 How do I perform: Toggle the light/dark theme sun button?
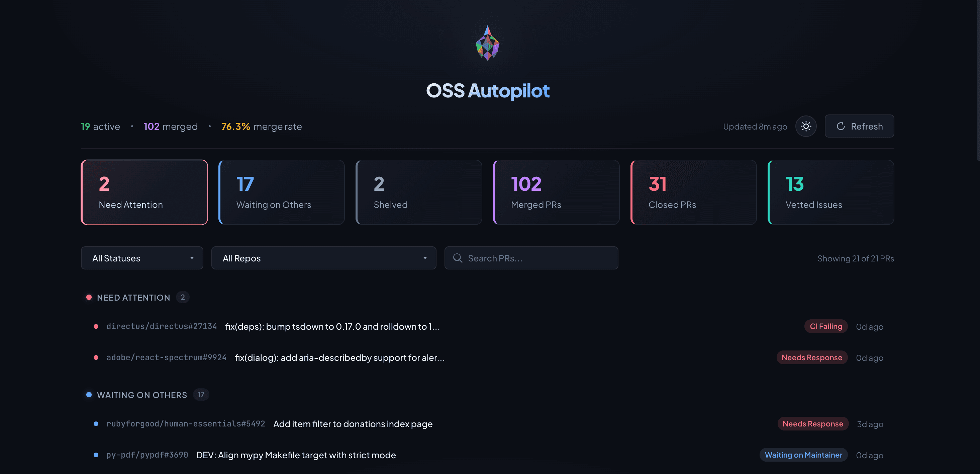click(806, 126)
